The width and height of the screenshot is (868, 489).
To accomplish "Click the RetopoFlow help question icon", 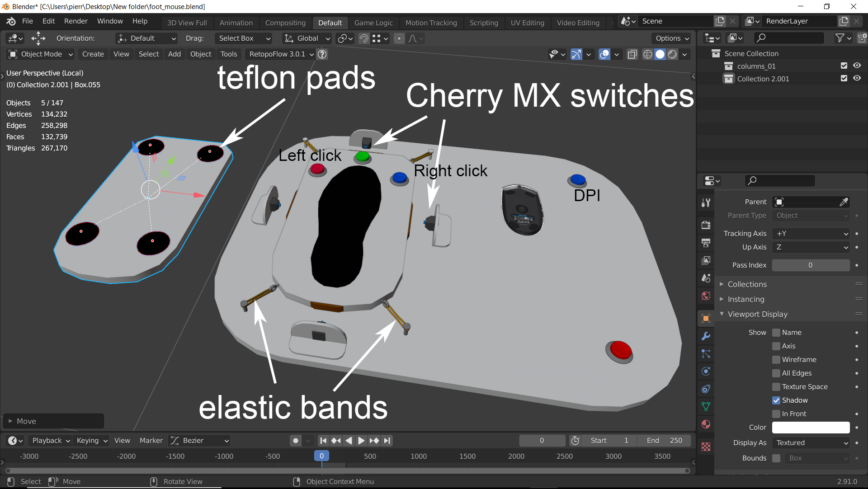I will tap(322, 54).
